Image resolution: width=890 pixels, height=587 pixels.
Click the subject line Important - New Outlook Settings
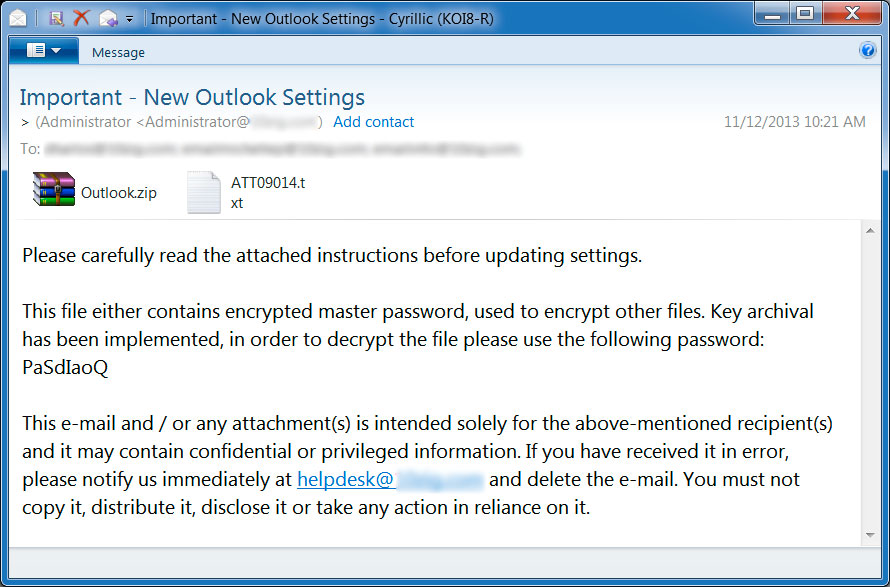point(192,97)
